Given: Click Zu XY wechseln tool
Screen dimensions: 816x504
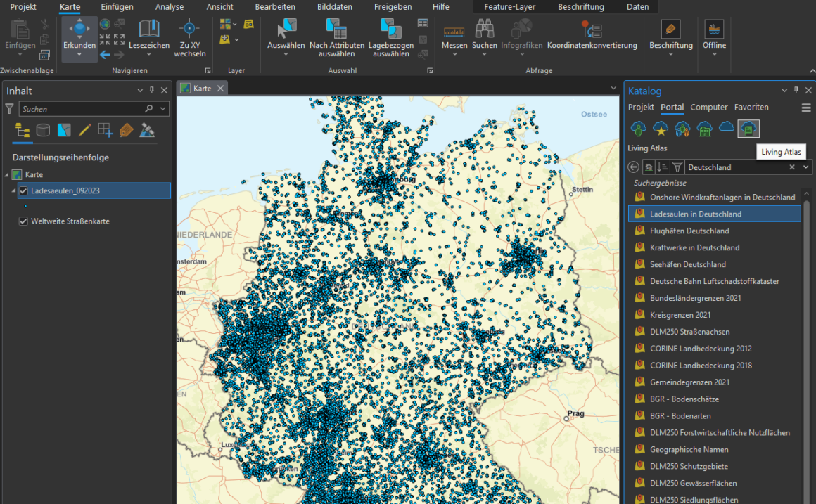Looking at the screenshot, I should [189, 37].
